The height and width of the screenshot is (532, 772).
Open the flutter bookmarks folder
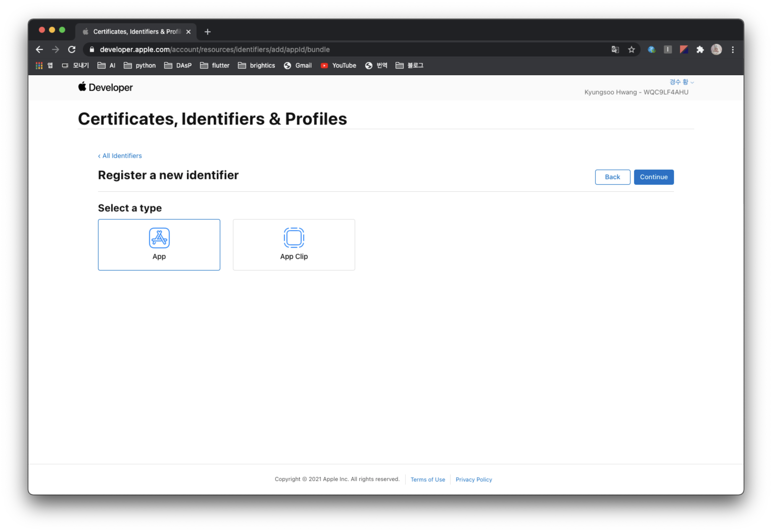click(x=215, y=65)
